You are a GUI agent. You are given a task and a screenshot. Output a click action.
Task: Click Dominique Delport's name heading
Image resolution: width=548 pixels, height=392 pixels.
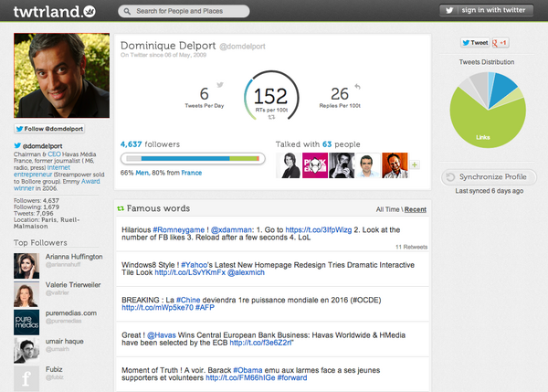[168, 46]
